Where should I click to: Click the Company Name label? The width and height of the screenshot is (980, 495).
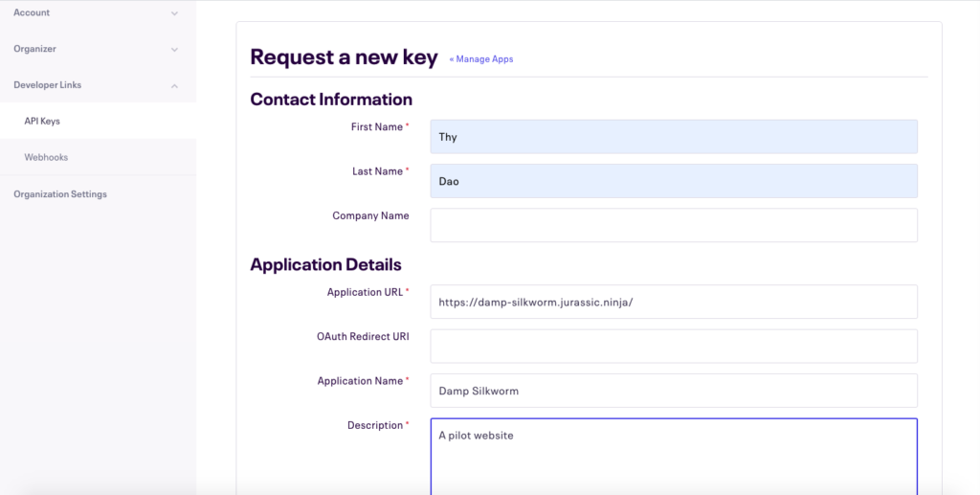[x=370, y=215]
